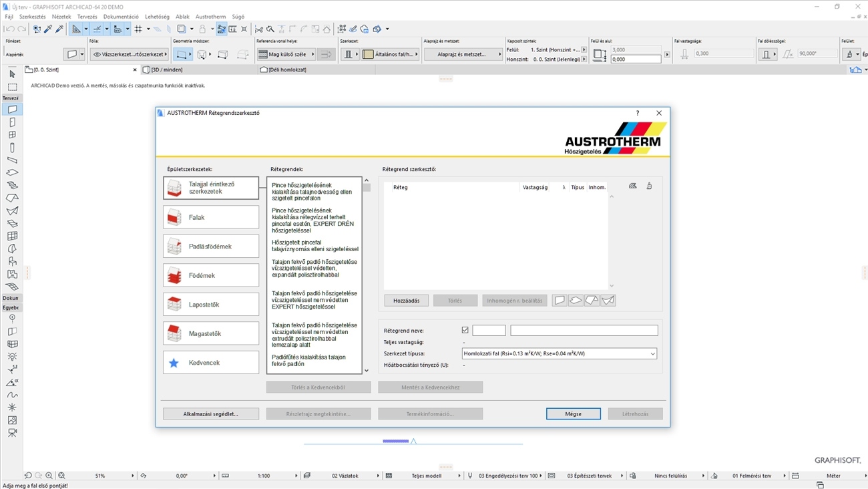Select the Marquee tool in the toolbox

tap(12, 87)
